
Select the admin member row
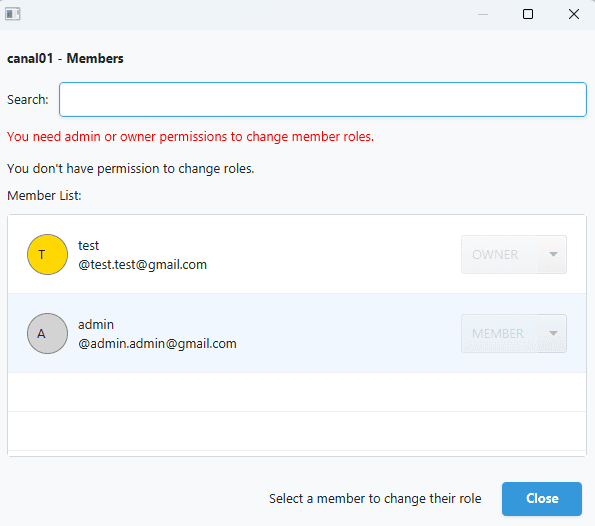pyautogui.click(x=297, y=333)
